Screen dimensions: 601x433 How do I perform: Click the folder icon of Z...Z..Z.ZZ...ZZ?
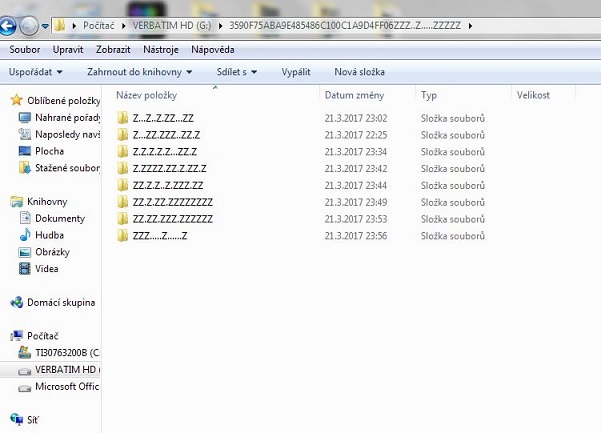[123, 118]
